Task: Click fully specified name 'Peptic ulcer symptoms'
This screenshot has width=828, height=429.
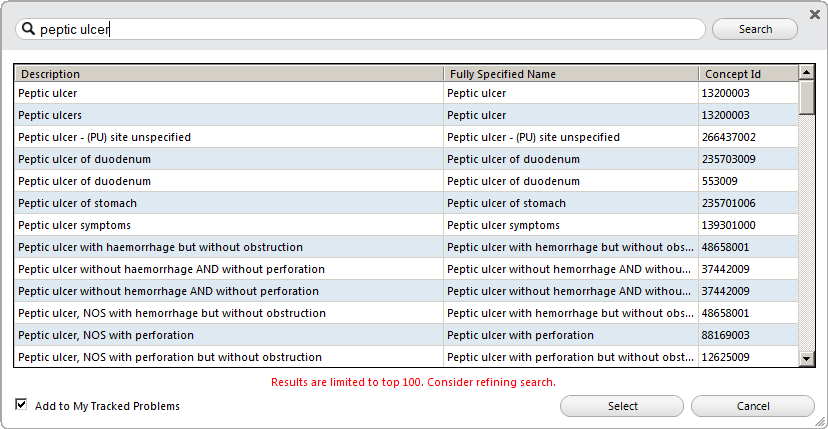Action: [x=503, y=226]
